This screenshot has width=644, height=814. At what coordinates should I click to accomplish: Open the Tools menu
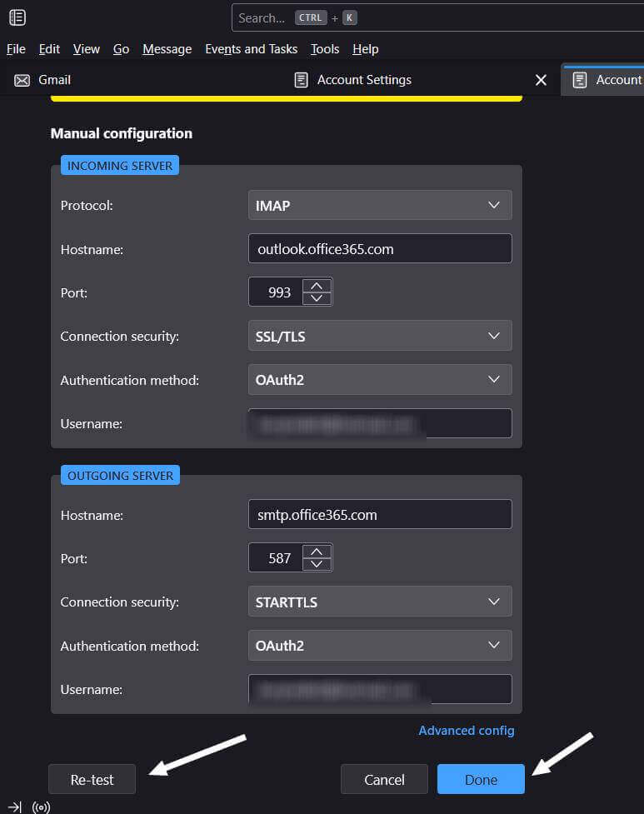point(325,49)
